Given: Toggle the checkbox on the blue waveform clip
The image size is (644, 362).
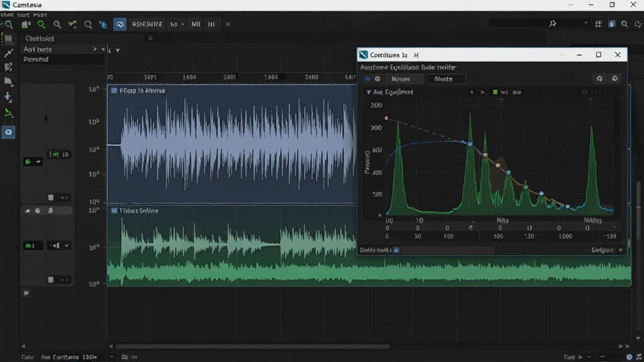Looking at the screenshot, I should [114, 90].
